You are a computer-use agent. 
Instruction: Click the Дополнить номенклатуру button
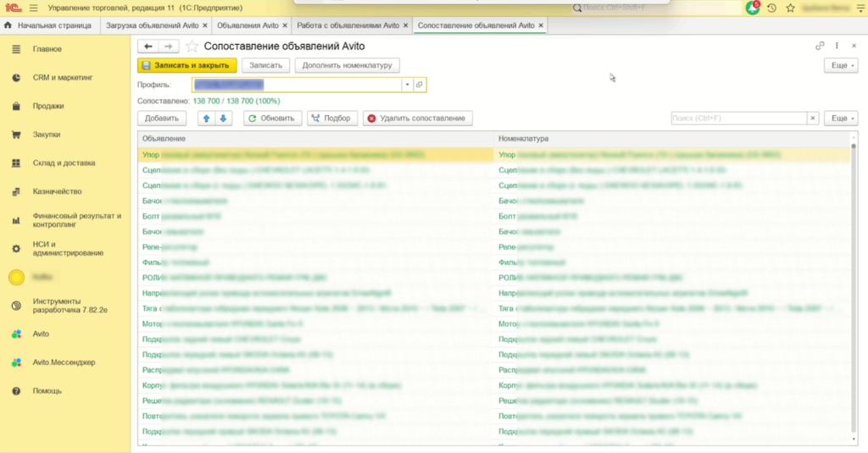pos(348,65)
